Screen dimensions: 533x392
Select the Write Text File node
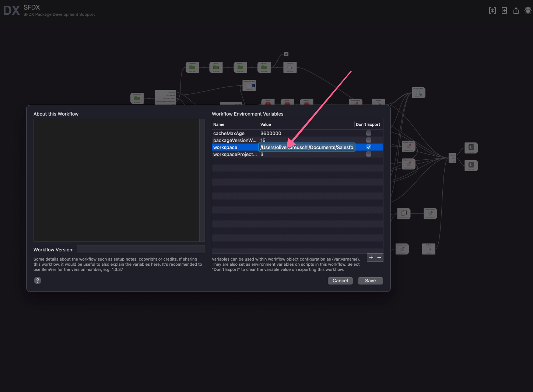click(x=419, y=93)
